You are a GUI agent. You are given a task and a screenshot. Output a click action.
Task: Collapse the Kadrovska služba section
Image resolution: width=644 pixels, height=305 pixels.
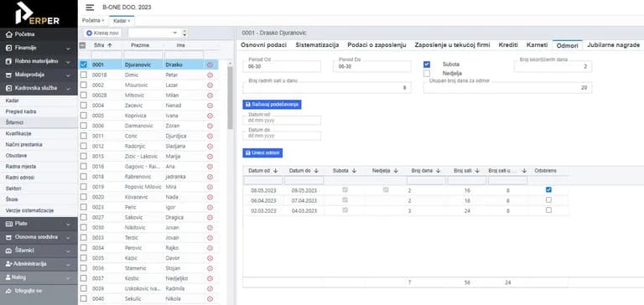39,88
